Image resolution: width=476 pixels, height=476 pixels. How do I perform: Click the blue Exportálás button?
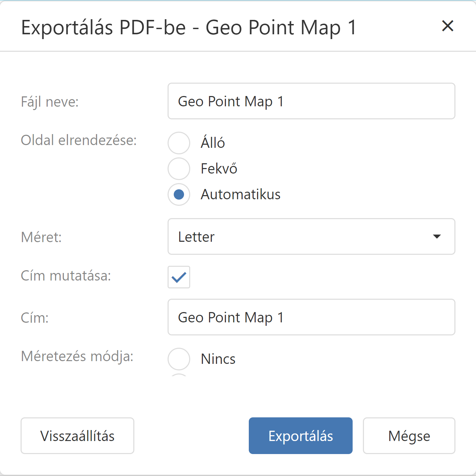[x=301, y=436]
